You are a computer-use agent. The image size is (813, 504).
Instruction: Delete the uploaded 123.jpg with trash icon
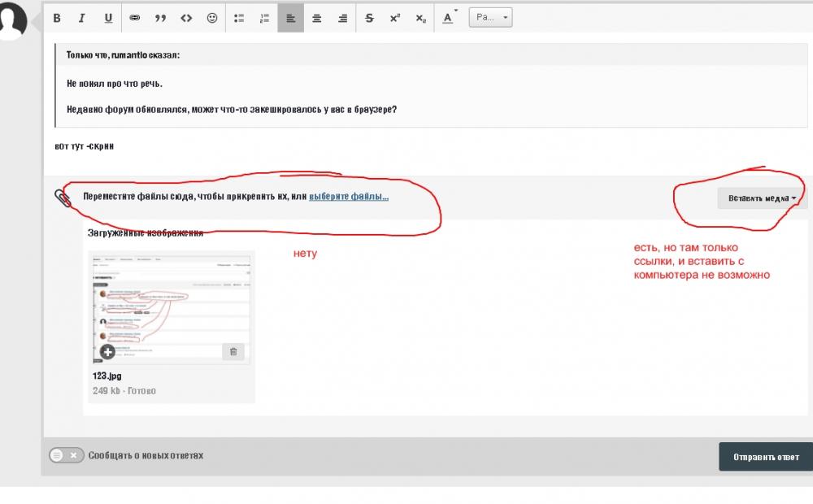coord(233,351)
